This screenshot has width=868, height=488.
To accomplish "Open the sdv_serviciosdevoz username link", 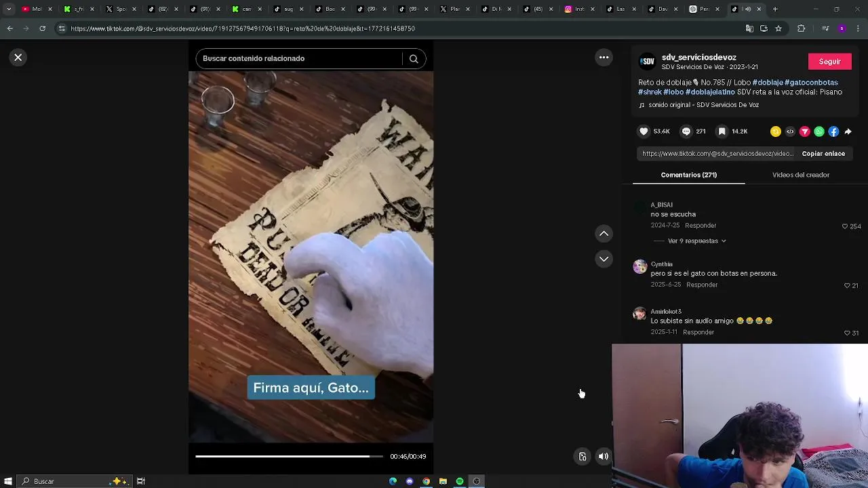I will 699,58.
